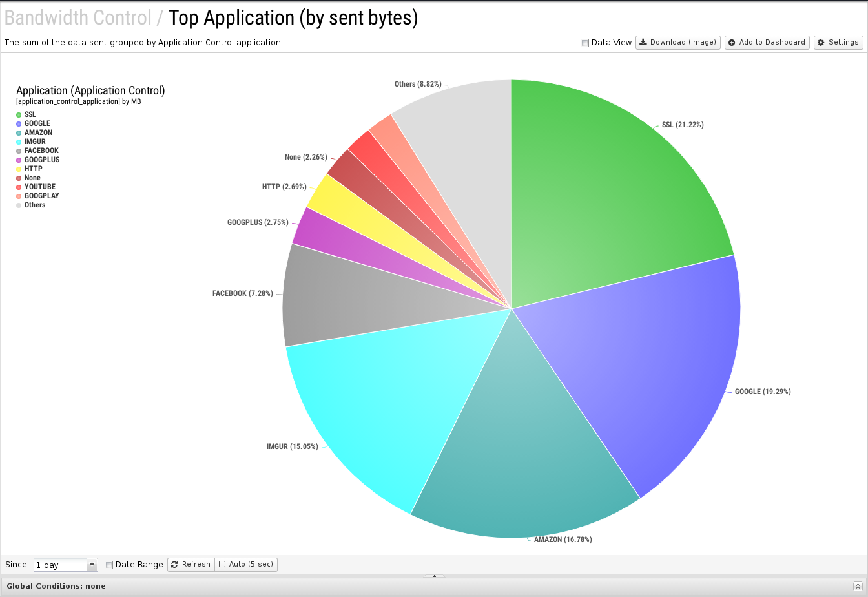Click the 'Others (8.82%)' chart label

418,85
